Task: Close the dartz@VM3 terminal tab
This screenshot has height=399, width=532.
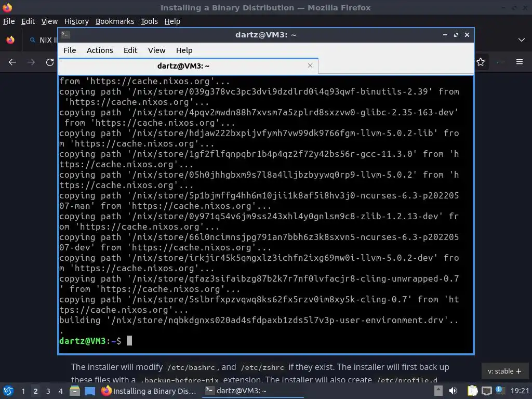Action: [x=310, y=65]
